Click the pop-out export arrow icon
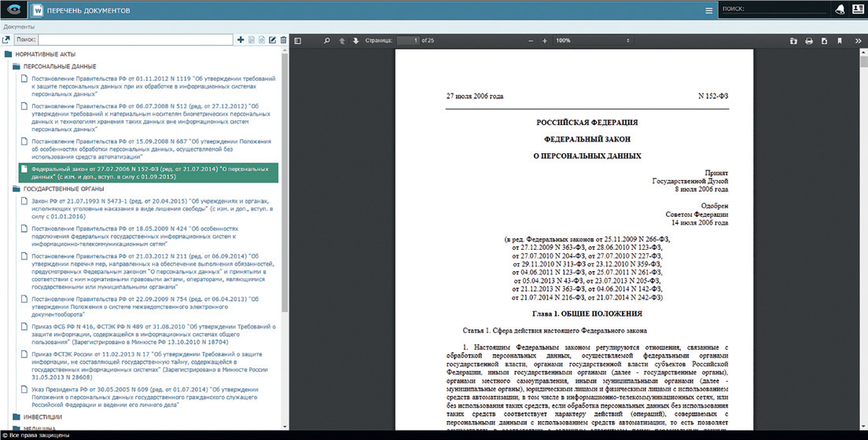This screenshot has width=868, height=440. pyautogui.click(x=6, y=40)
